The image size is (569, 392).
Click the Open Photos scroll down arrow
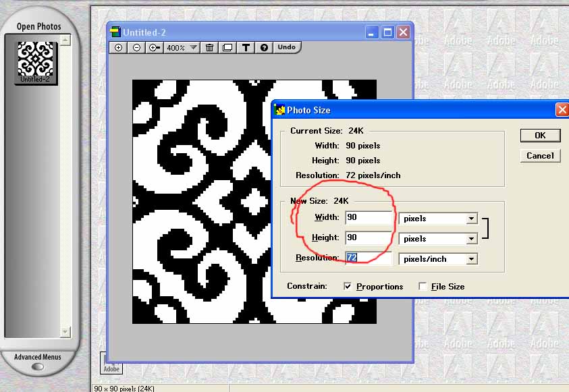click(x=65, y=331)
